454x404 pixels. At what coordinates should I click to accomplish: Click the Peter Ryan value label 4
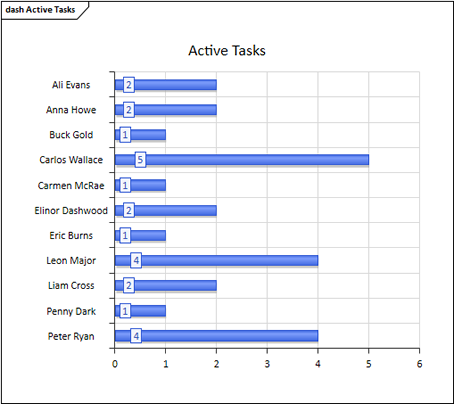136,336
